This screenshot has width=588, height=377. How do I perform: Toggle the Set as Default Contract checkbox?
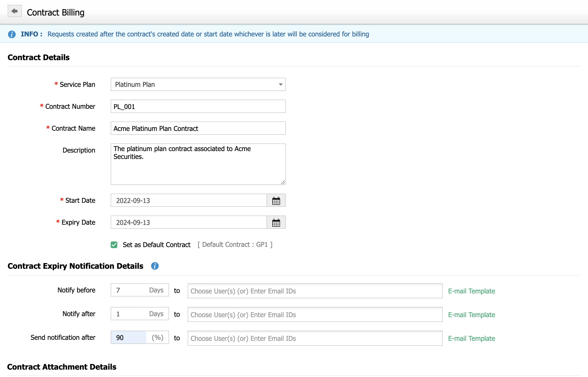tap(114, 245)
